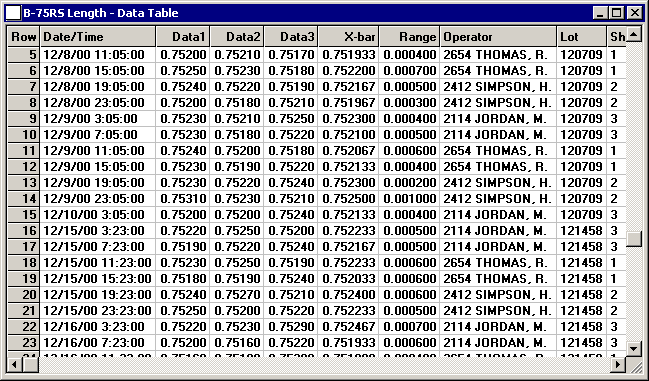Select row header 8
This screenshot has height=381, width=649.
pyautogui.click(x=24, y=103)
